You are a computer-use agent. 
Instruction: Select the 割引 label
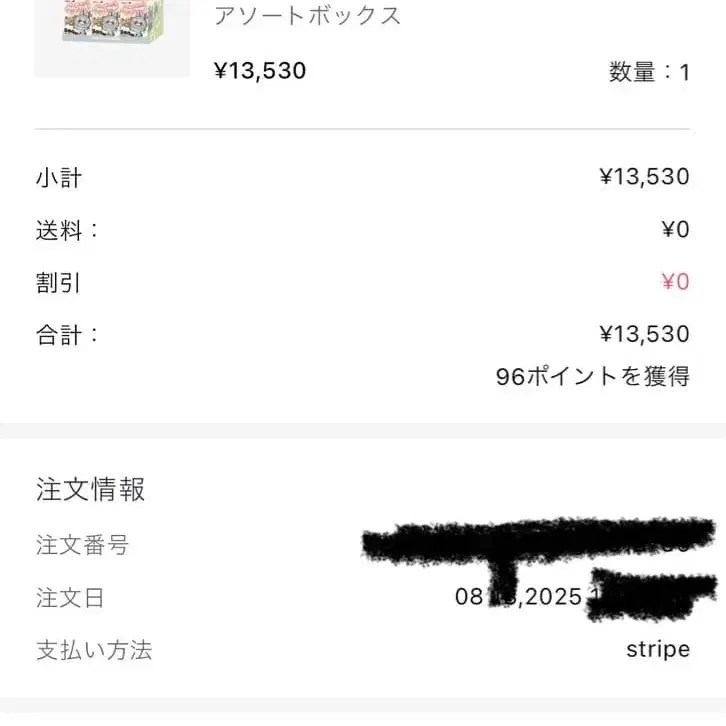click(59, 282)
